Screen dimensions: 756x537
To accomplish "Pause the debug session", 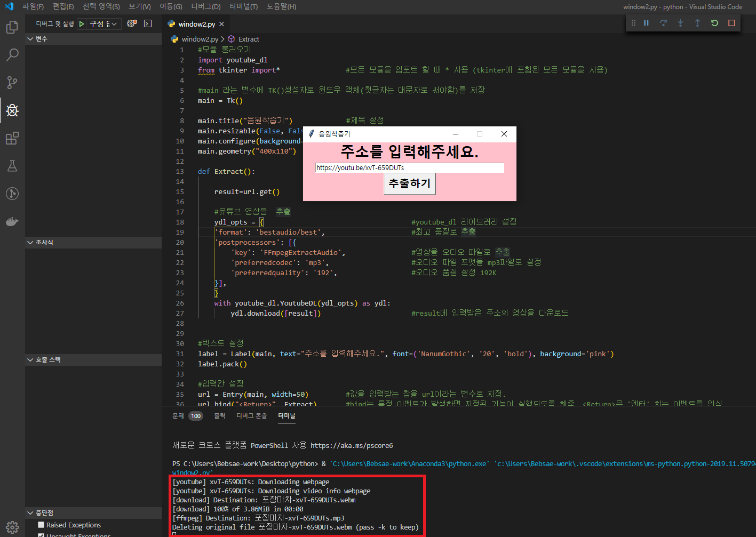I will click(x=646, y=23).
